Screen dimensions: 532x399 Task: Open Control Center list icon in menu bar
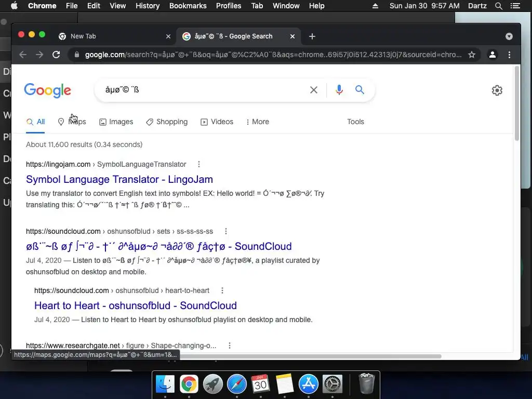point(515,6)
